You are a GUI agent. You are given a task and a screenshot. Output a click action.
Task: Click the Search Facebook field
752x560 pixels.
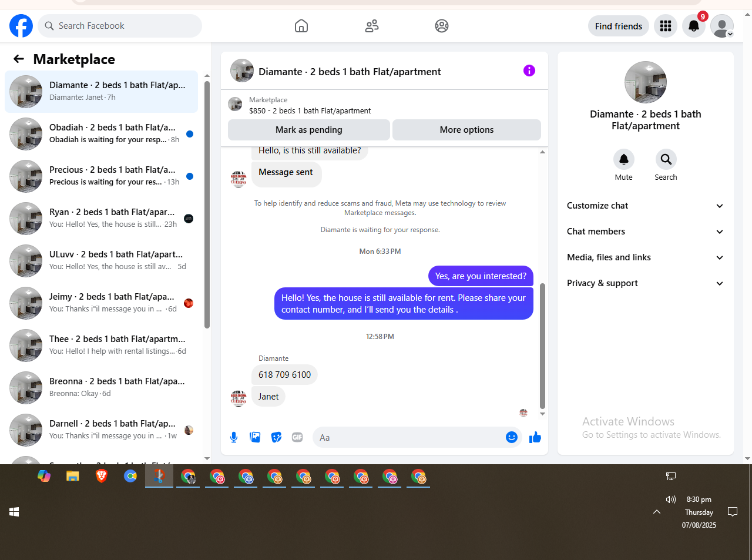(120, 26)
